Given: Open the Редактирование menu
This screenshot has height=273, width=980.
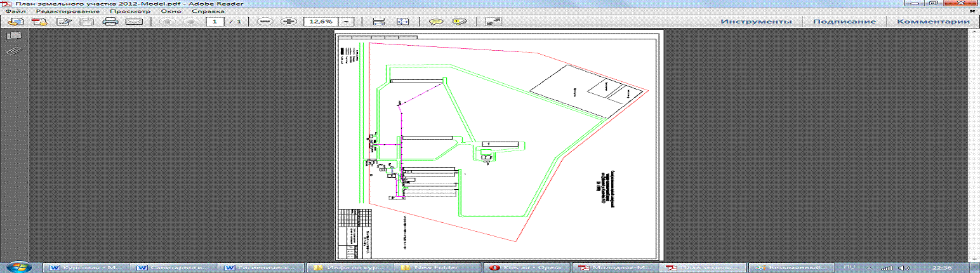Looking at the screenshot, I should pyautogui.click(x=68, y=11).
